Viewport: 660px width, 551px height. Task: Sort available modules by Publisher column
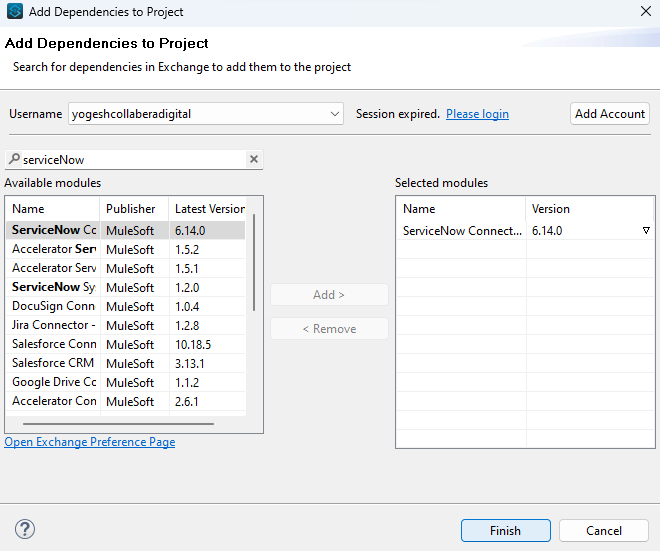(131, 209)
